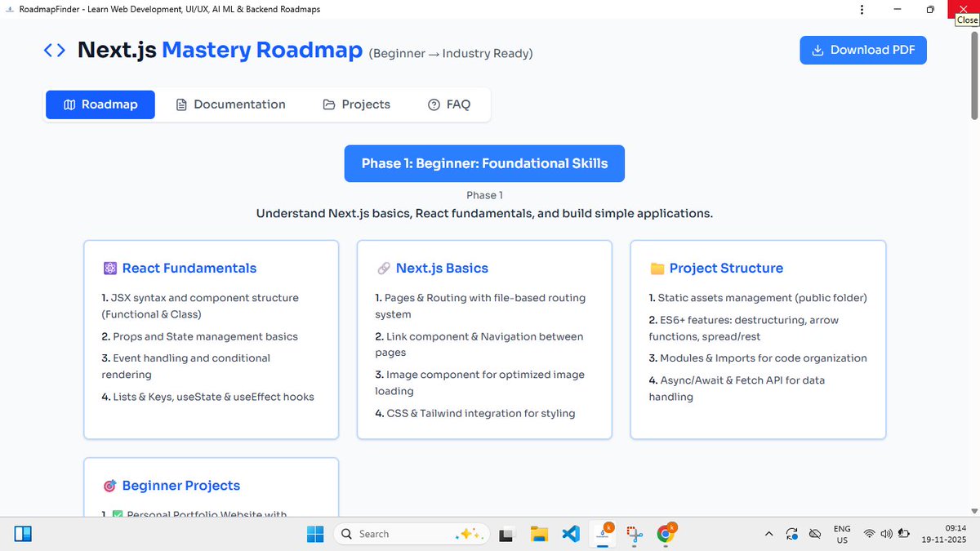This screenshot has width=980, height=551.
Task: Open the widgets panel at taskbar left
Action: click(23, 535)
